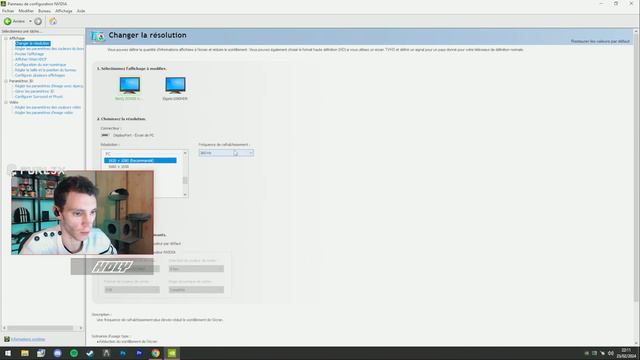640x360 pixels.
Task: Click resolution list scroll-down arrow
Action: coord(185,194)
